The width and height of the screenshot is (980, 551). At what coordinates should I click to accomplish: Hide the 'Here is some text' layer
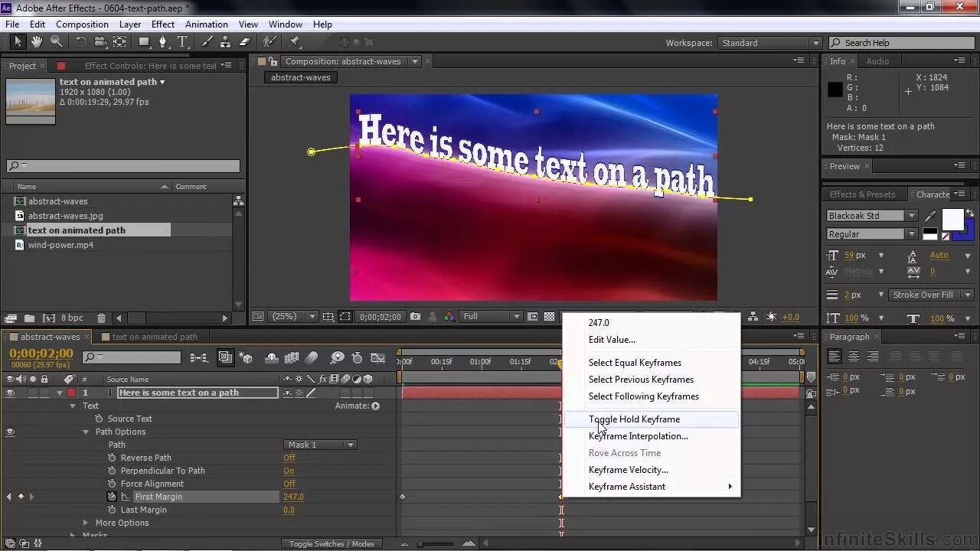coord(10,393)
